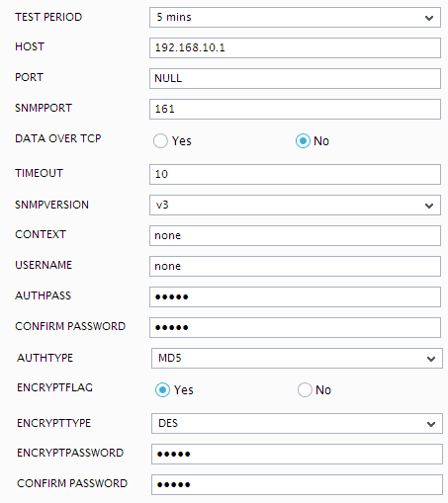Click the PORT field containing NULL
The height and width of the screenshot is (503, 448).
tap(295, 78)
